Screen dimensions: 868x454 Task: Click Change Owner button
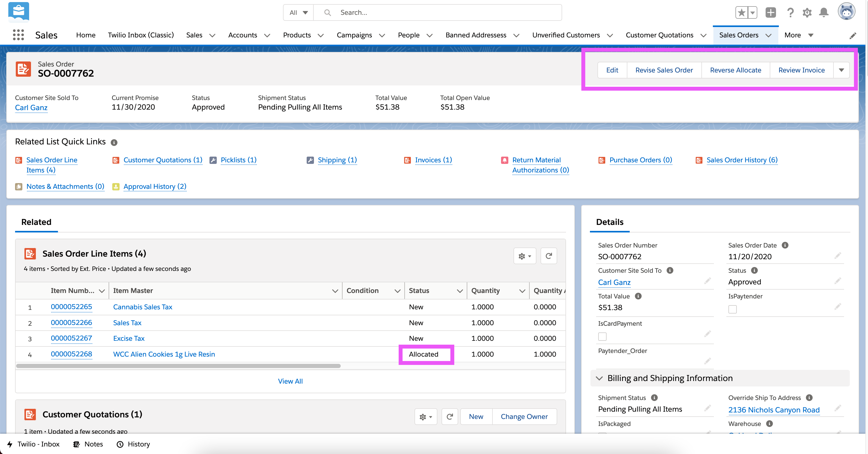524,417
